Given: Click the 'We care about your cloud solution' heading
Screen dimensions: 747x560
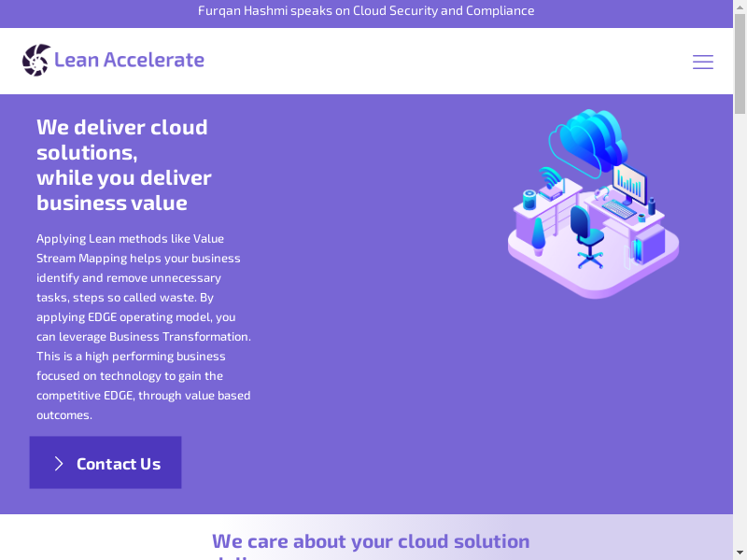Looking at the screenshot, I should tap(371, 541).
